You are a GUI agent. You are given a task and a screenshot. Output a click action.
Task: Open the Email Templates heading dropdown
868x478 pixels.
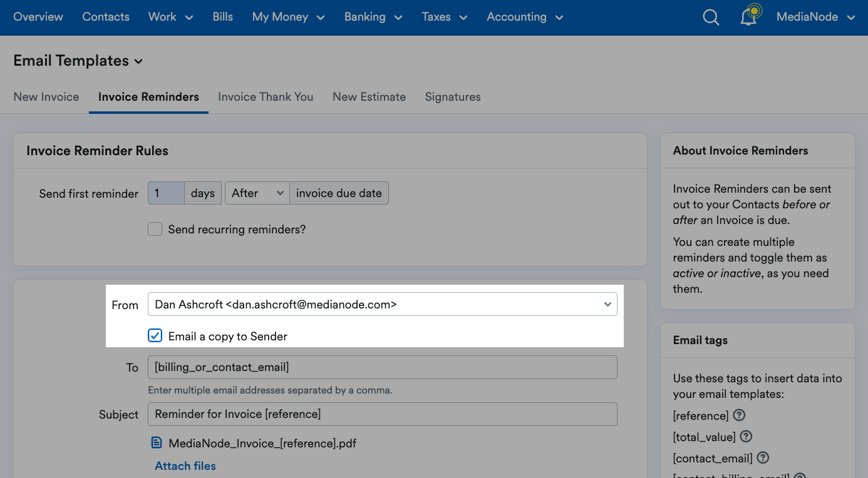coord(78,61)
